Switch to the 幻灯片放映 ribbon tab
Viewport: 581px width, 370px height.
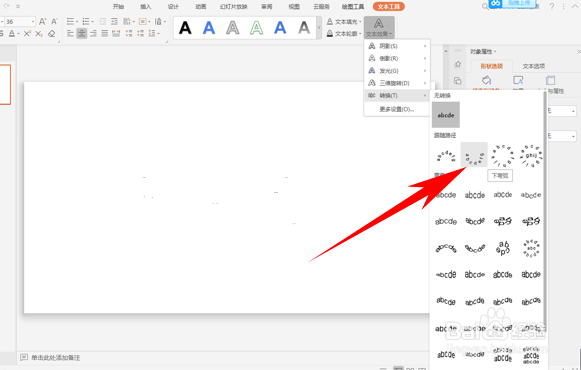(x=233, y=7)
